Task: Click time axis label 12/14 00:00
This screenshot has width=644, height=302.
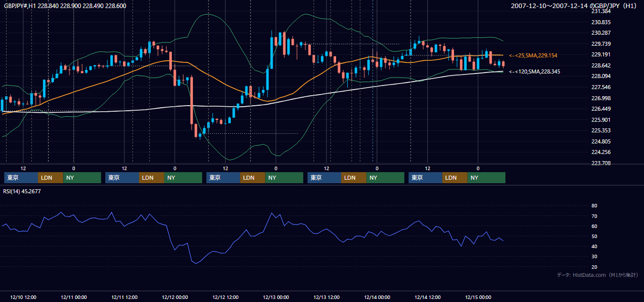Action: [x=377, y=297]
